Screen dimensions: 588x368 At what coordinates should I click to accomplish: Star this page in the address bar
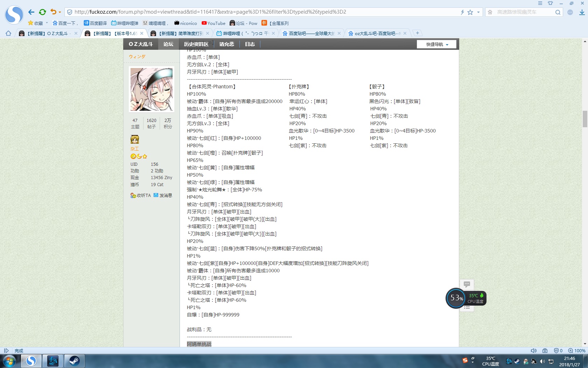[470, 12]
